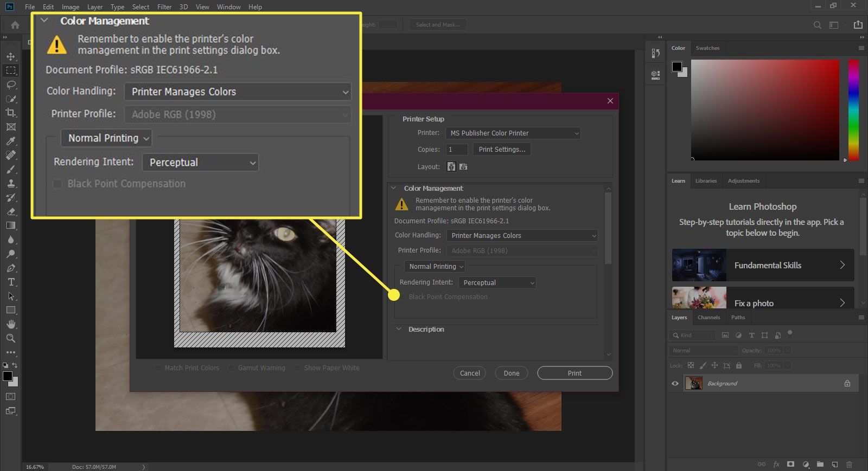Viewport: 868px width, 471px height.
Task: Click the add layer style fx icon
Action: [x=776, y=464]
